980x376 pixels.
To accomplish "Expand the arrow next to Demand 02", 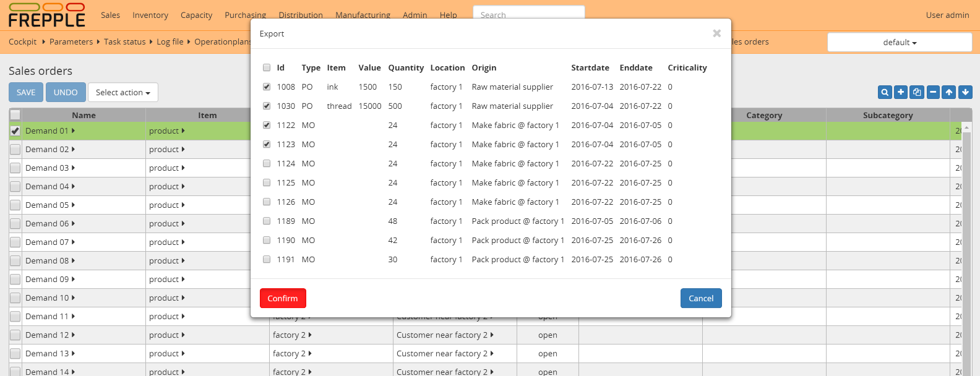I will (73, 149).
